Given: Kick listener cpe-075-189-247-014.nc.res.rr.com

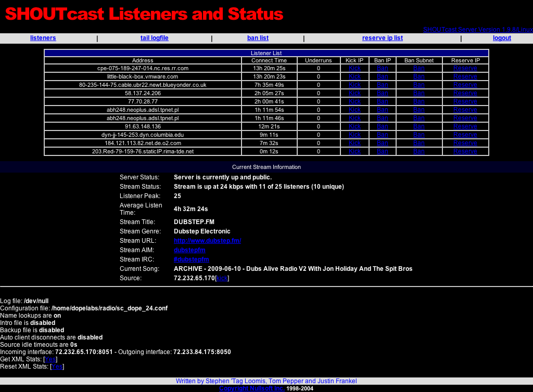Looking at the screenshot, I should coord(354,68).
